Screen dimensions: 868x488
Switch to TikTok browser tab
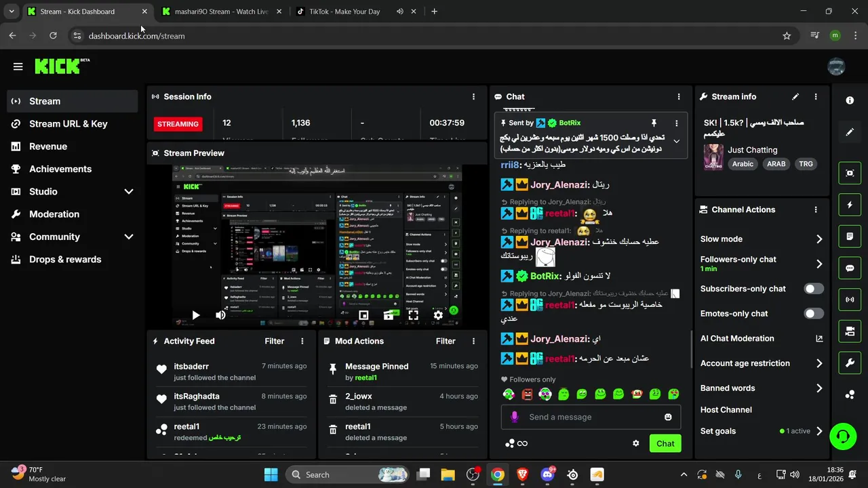click(357, 12)
